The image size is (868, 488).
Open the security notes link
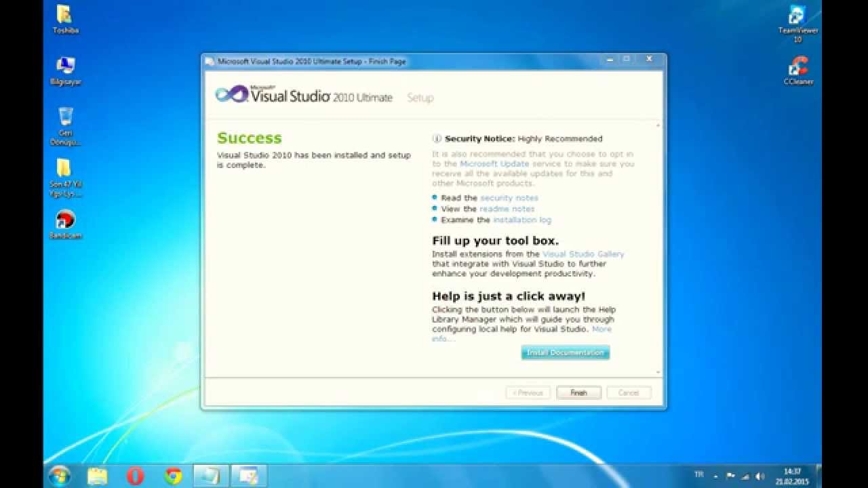tap(509, 198)
